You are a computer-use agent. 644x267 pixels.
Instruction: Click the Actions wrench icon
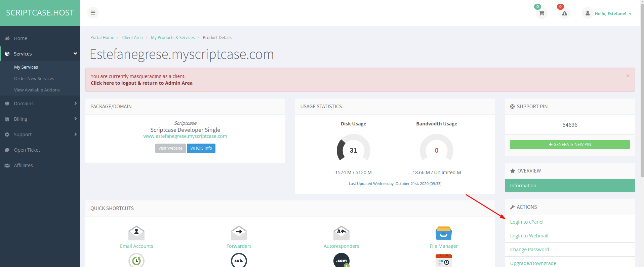[513, 207]
